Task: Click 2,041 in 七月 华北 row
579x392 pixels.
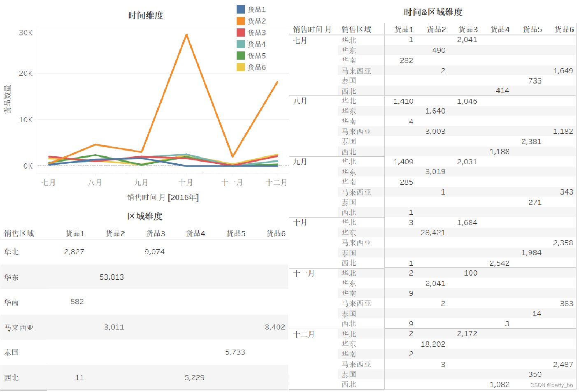Action: coord(467,40)
